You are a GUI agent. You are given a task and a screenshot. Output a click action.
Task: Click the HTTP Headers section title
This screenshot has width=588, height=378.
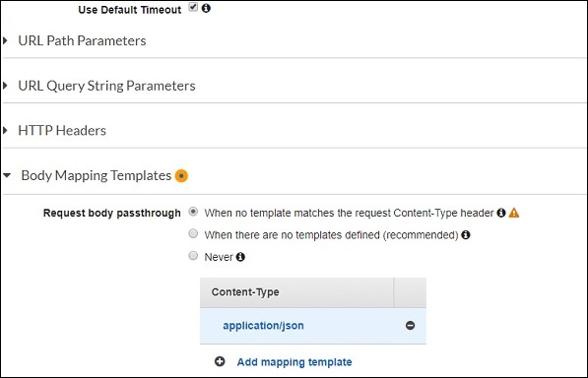[62, 130]
